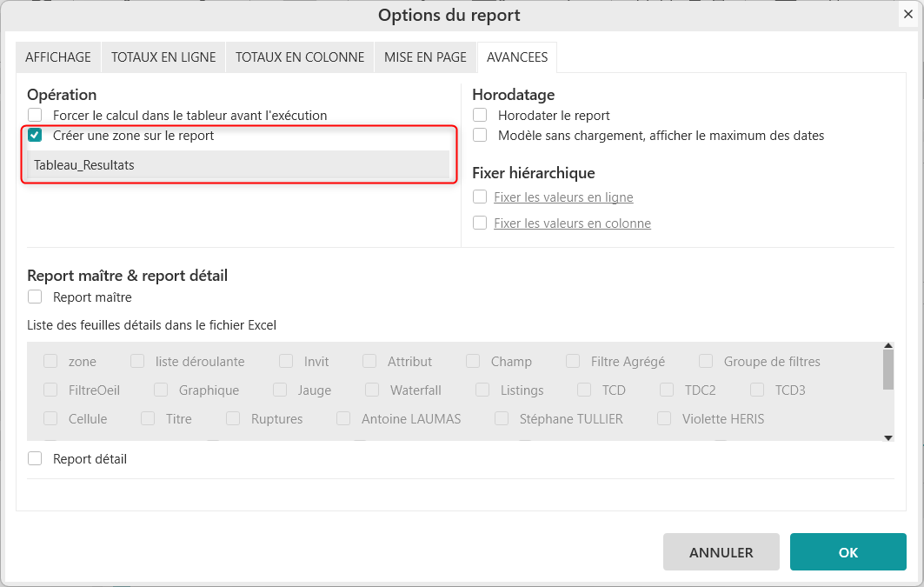Click Fixer les valeurs en colonne link

point(572,223)
